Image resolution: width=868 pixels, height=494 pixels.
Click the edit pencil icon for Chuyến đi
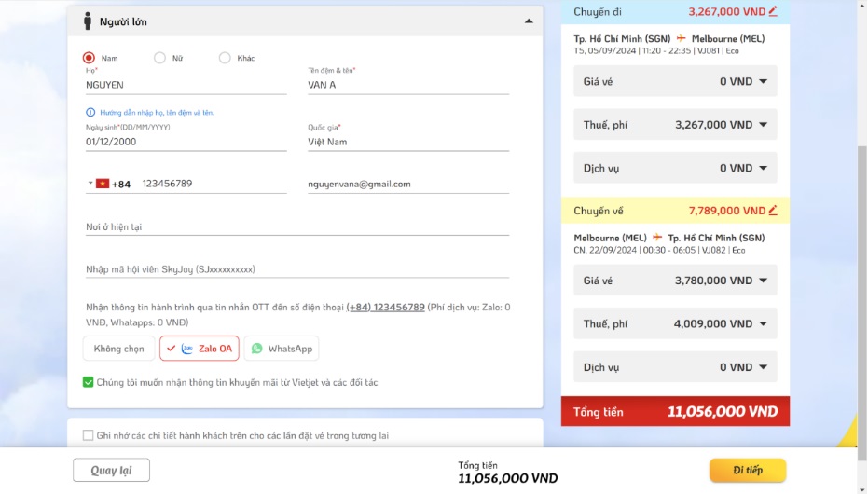pyautogui.click(x=773, y=11)
